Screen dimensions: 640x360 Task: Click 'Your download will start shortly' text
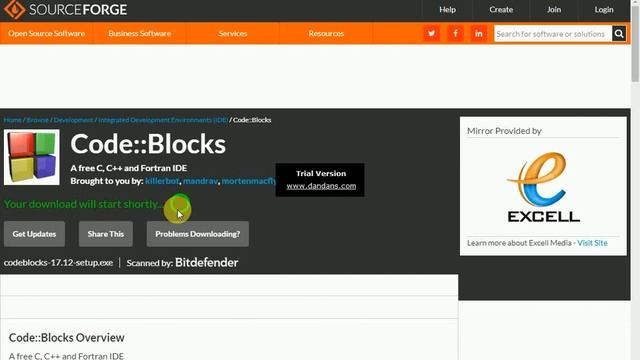[x=83, y=204]
